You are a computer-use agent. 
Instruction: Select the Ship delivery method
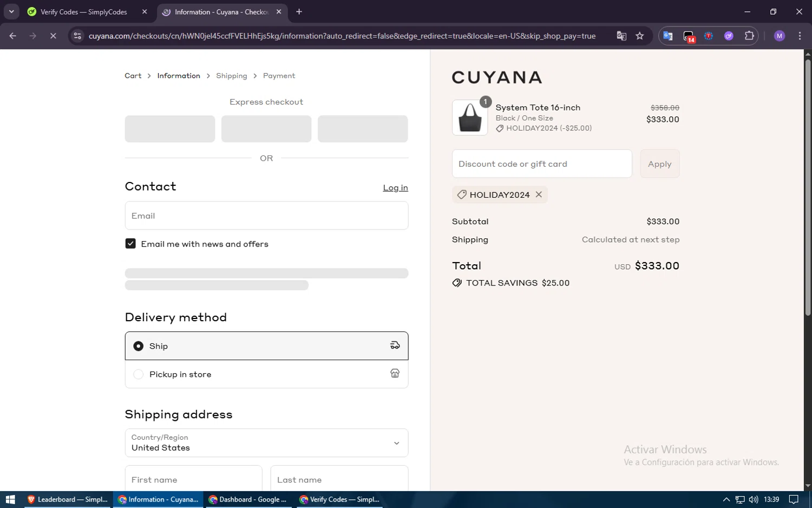point(266,346)
